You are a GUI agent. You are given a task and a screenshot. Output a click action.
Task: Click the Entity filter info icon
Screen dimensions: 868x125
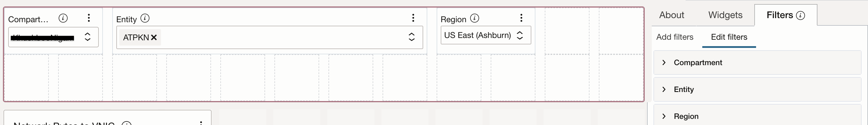(x=145, y=18)
